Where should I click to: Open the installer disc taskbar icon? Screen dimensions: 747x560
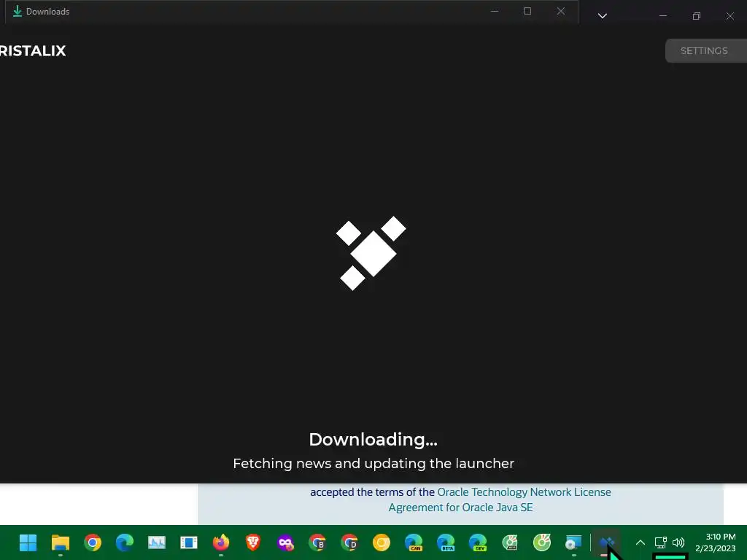(573, 542)
